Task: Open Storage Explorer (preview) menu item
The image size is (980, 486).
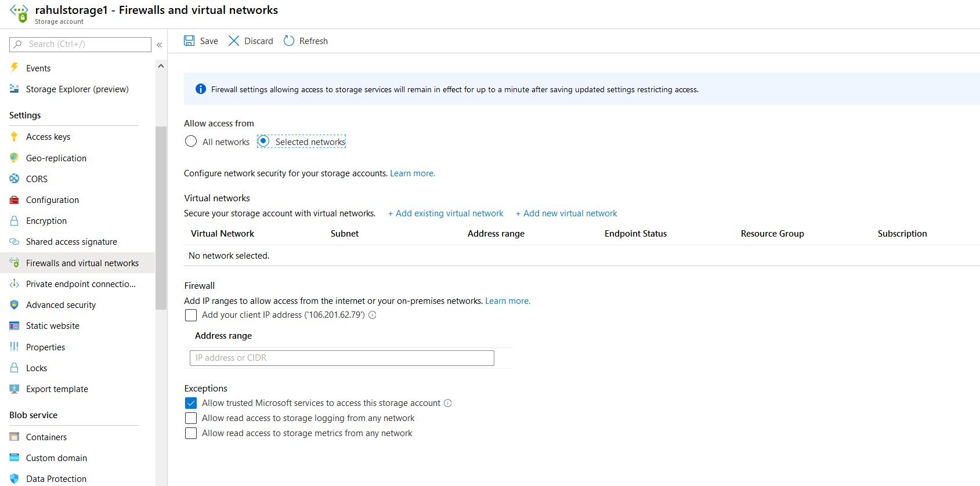Action: click(78, 89)
